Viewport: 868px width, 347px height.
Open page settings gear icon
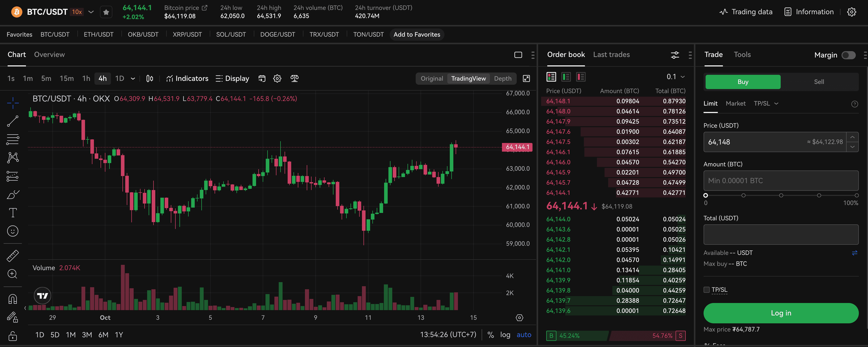(x=851, y=12)
